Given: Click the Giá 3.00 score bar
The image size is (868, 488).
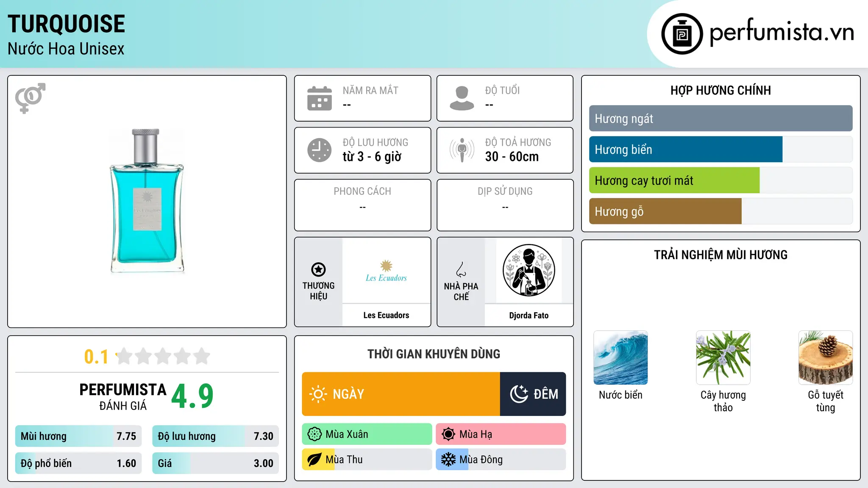Looking at the screenshot, I should point(215,463).
